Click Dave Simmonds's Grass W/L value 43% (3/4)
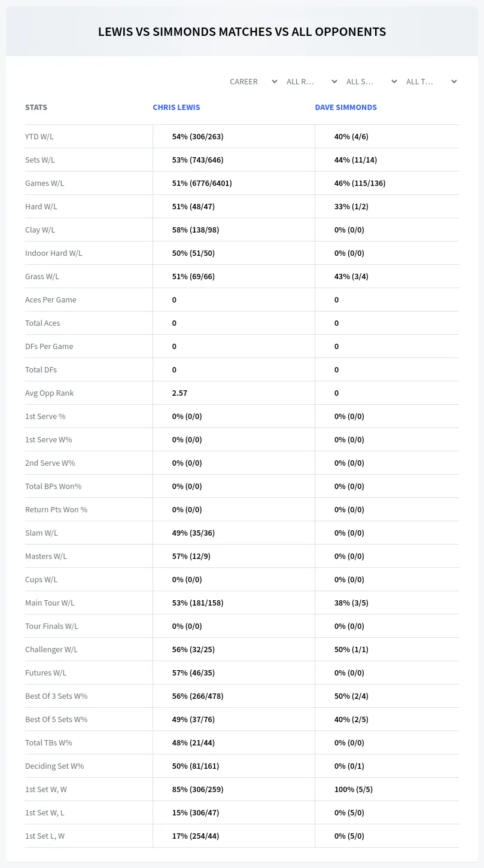This screenshot has width=484, height=868. tap(351, 276)
